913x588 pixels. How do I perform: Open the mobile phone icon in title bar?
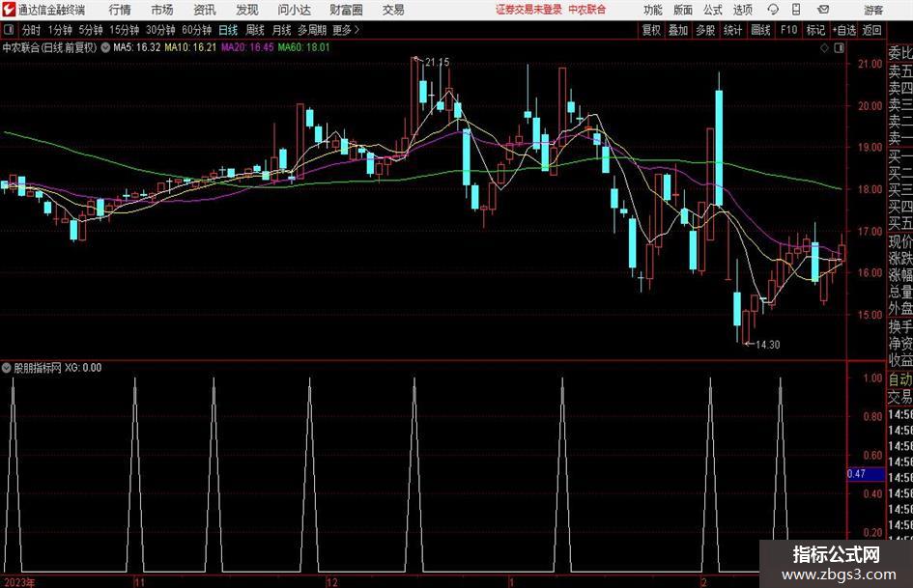pos(796,10)
